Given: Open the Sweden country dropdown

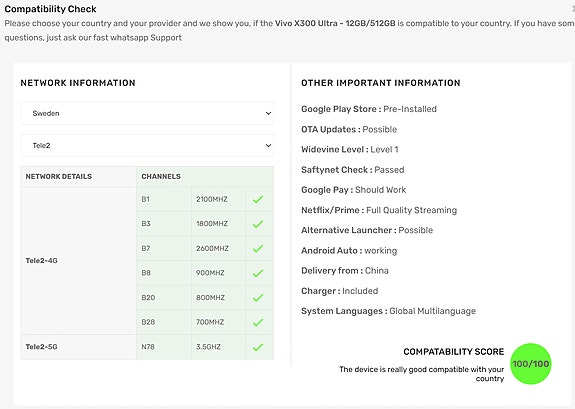Looking at the screenshot, I should click(147, 113).
